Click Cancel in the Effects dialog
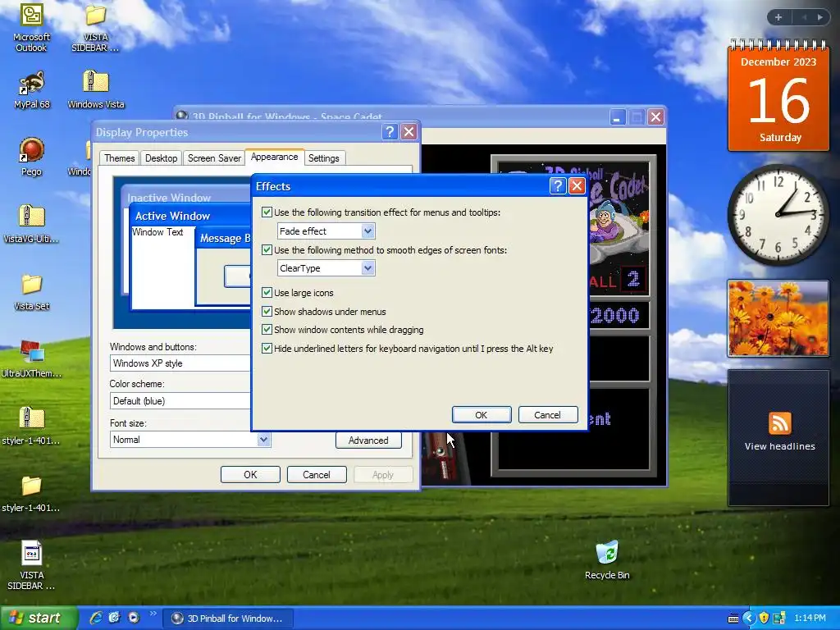The height and width of the screenshot is (630, 840). click(547, 414)
